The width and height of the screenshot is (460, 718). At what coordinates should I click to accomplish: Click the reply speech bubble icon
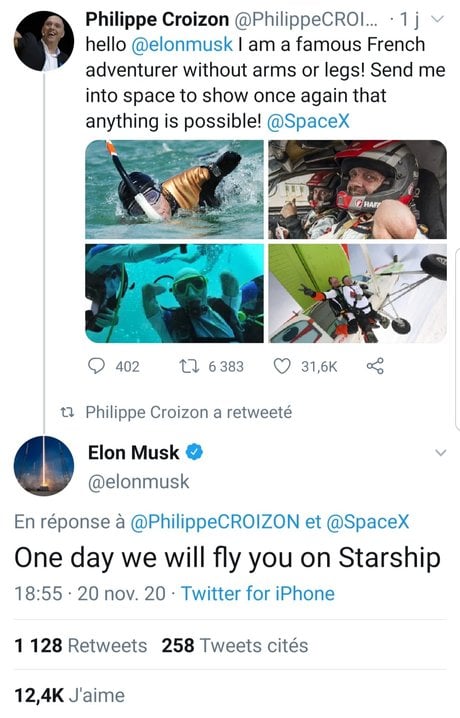(x=96, y=366)
